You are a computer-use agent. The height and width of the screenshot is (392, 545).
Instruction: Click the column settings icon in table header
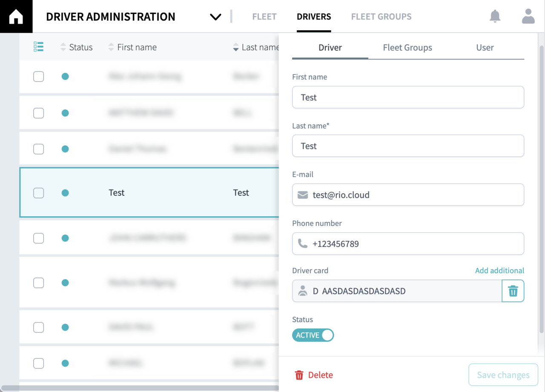click(38, 47)
